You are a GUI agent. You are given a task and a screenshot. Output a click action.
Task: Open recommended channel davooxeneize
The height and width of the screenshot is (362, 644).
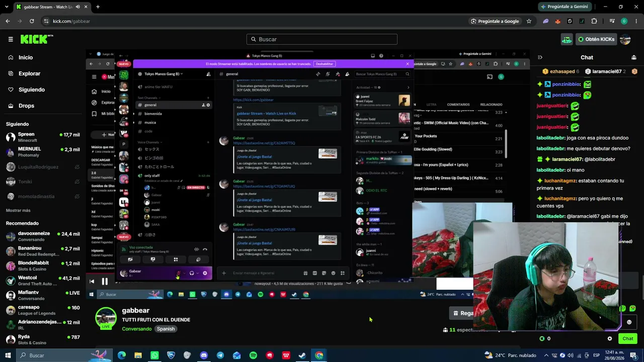[43, 236]
